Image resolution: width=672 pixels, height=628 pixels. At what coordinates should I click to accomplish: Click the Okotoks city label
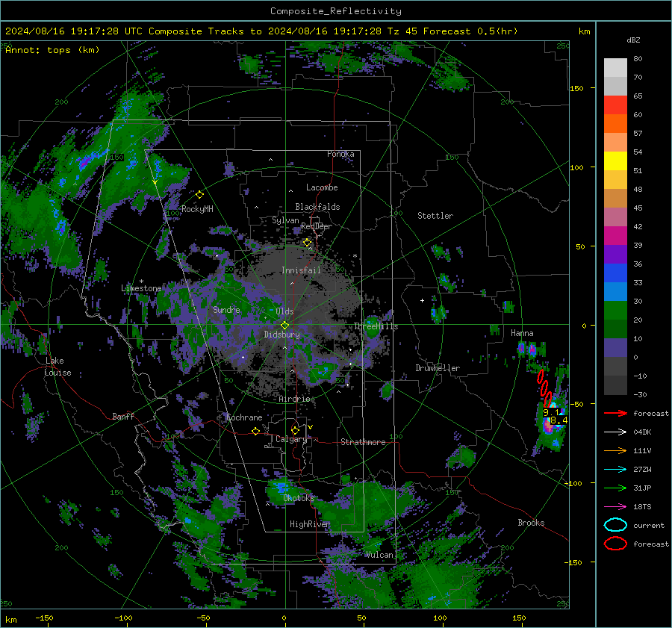(299, 498)
